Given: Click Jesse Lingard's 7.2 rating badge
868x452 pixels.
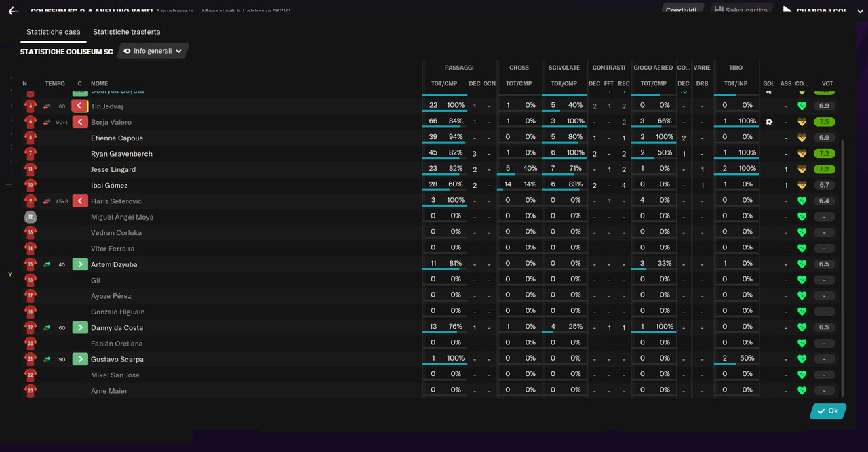Looking at the screenshot, I should [824, 169].
